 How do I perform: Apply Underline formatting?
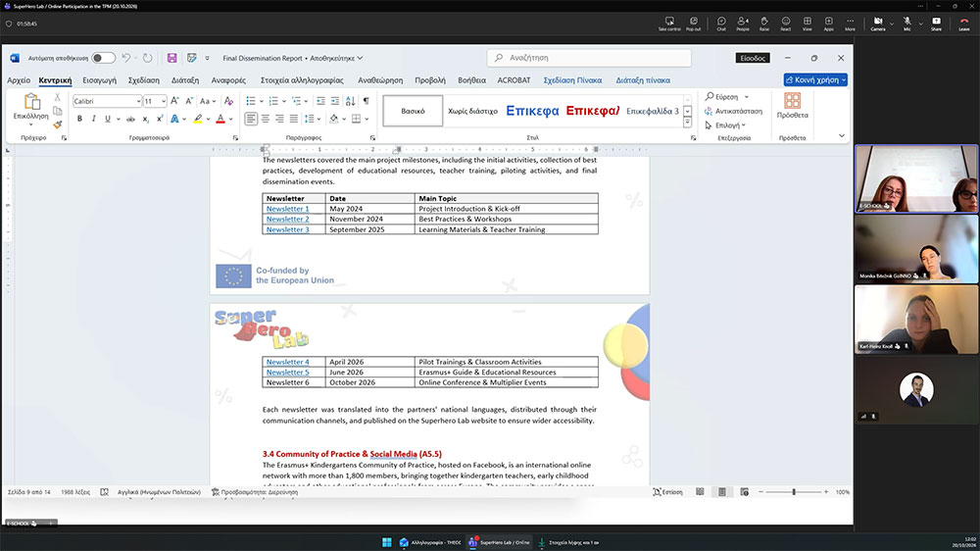tap(108, 119)
